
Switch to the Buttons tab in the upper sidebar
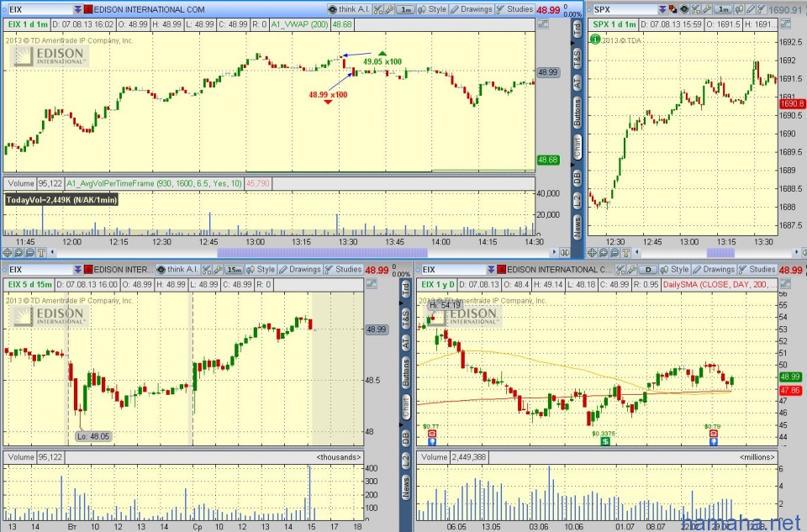tap(577, 113)
